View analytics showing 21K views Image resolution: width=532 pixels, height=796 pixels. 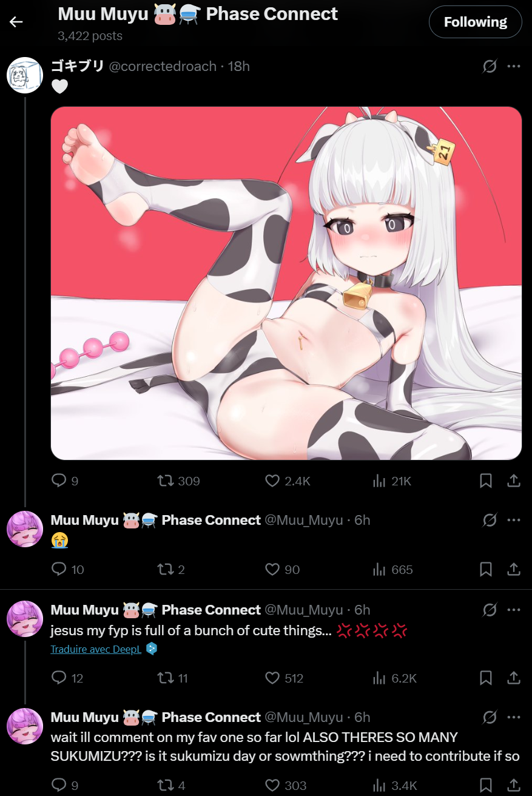(x=392, y=481)
